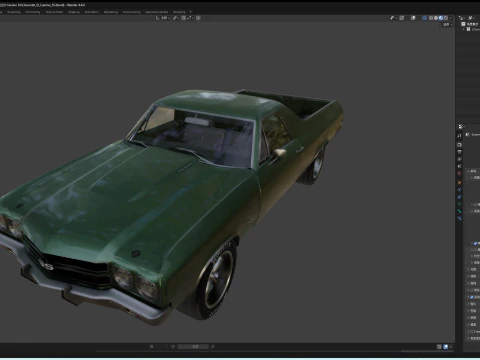Open the red World properties tab

click(x=460, y=174)
